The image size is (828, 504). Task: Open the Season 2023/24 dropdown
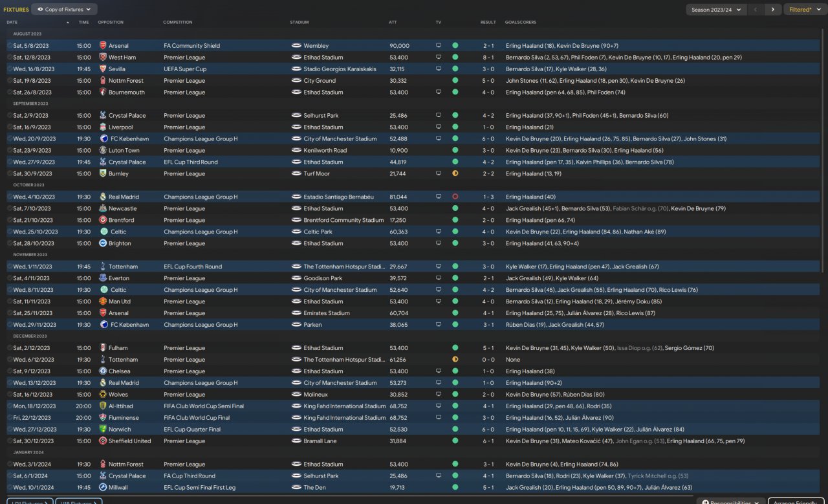pos(716,10)
